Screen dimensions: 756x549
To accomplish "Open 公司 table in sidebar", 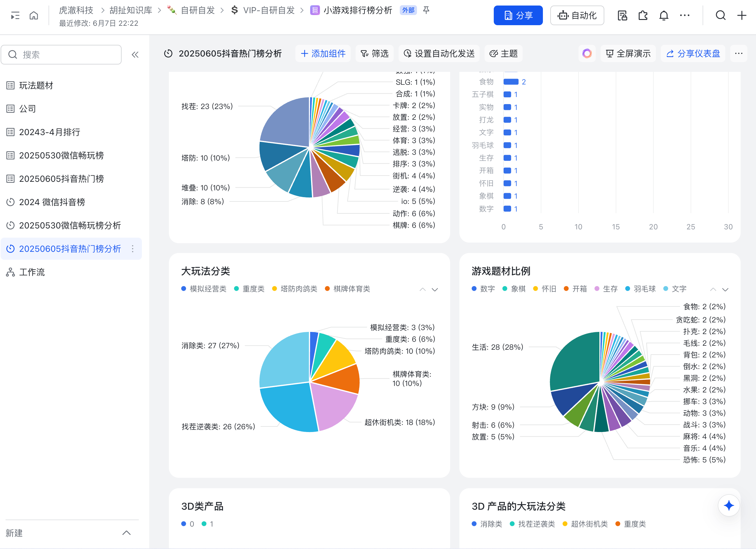I will tap(71, 109).
